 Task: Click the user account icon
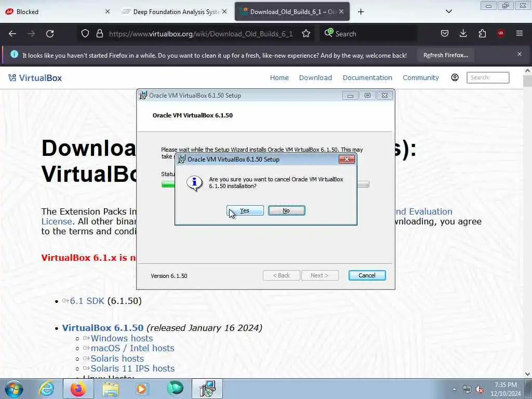[x=455, y=78]
